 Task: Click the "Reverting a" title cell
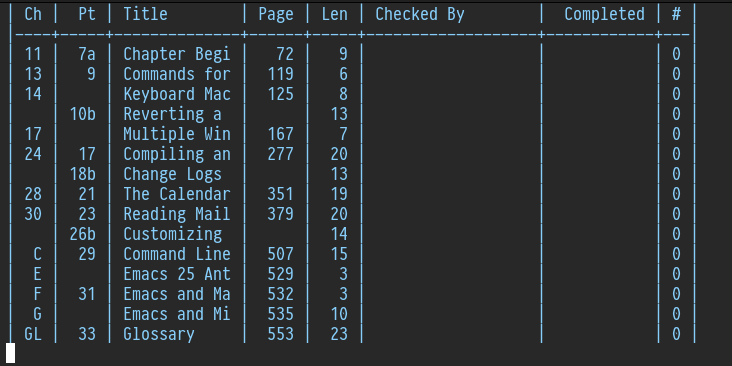coord(172,114)
